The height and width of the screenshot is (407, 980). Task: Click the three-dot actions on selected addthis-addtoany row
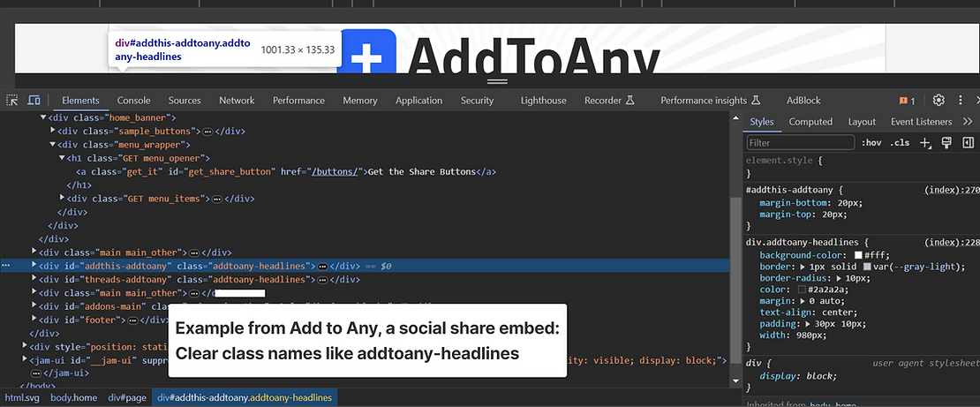point(5,266)
